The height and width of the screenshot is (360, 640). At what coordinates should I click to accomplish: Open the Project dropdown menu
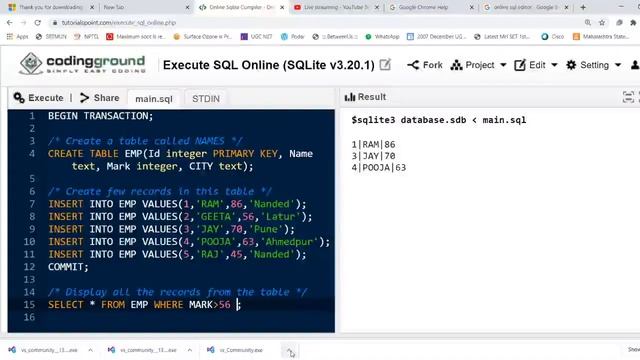point(478,65)
